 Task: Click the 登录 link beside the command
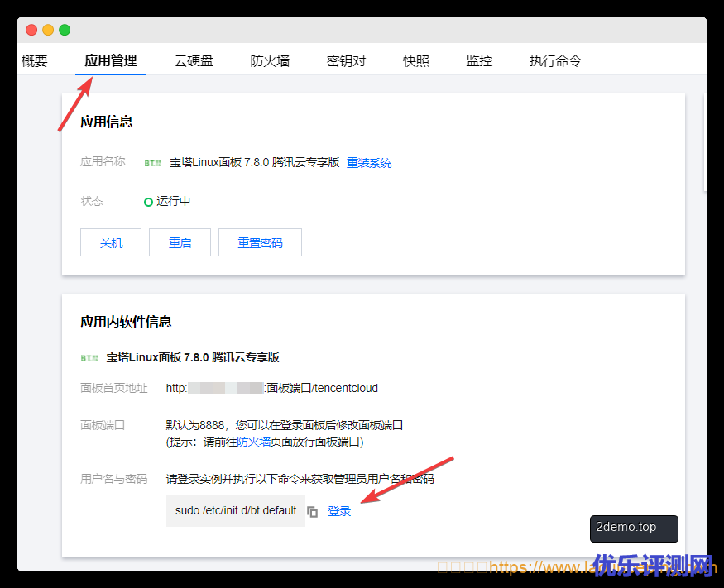click(x=339, y=511)
